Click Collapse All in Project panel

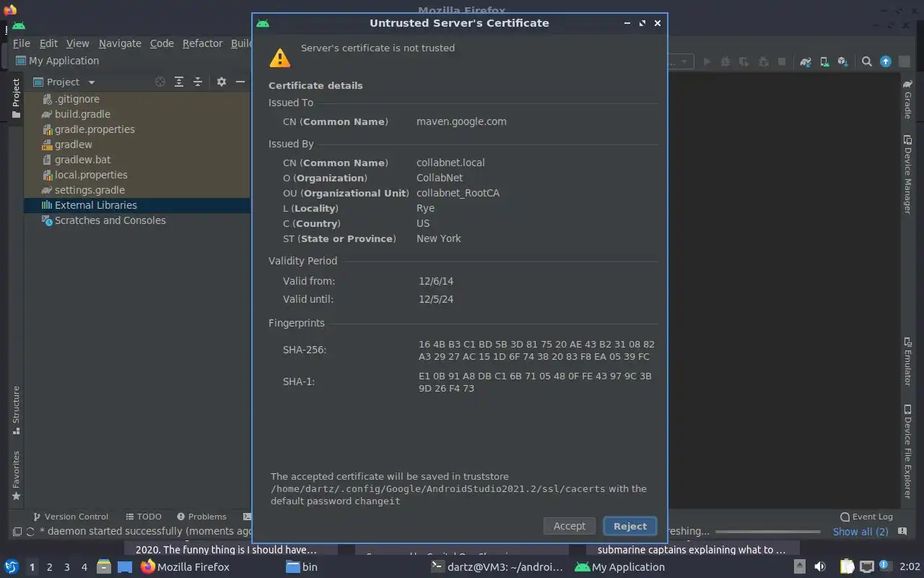[198, 82]
